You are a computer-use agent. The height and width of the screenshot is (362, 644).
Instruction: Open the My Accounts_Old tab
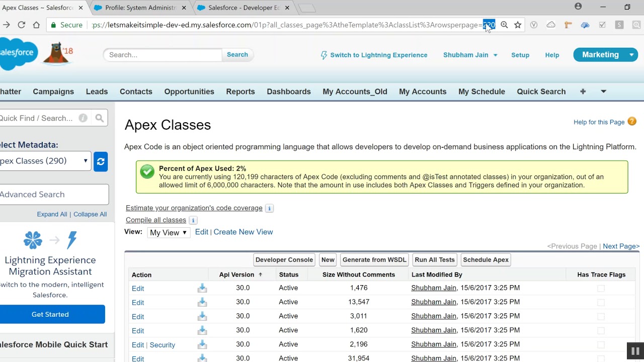(x=355, y=92)
